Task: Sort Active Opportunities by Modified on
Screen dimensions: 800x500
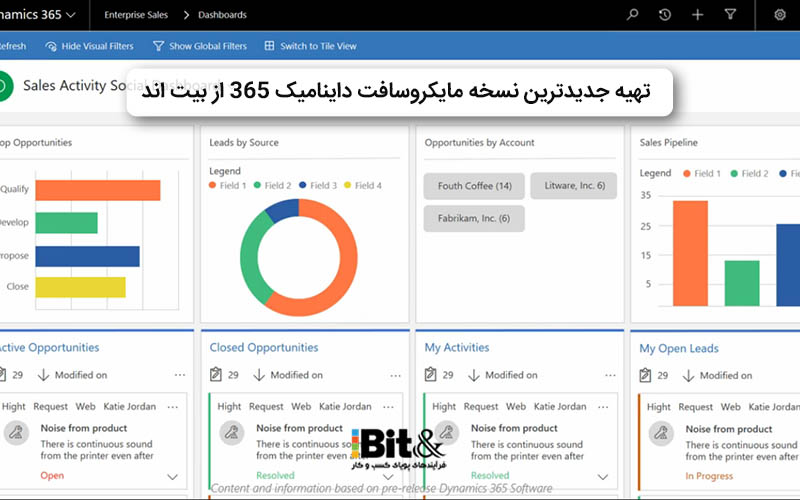Action: pos(72,375)
